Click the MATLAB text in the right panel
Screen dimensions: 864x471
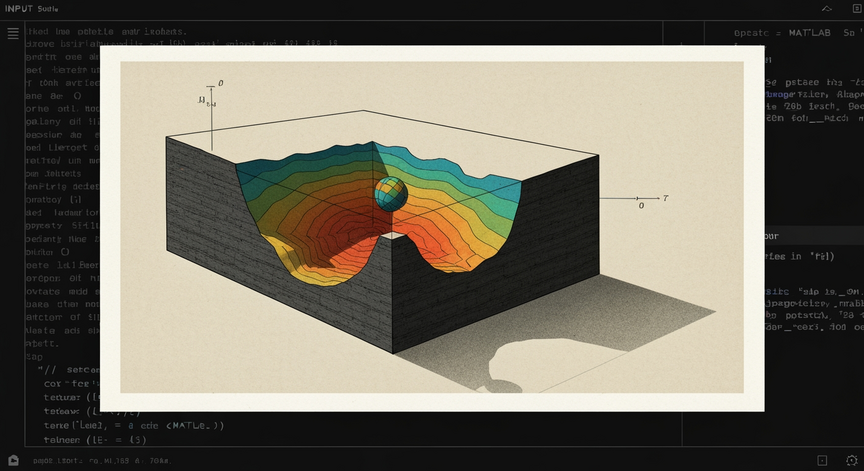click(809, 33)
